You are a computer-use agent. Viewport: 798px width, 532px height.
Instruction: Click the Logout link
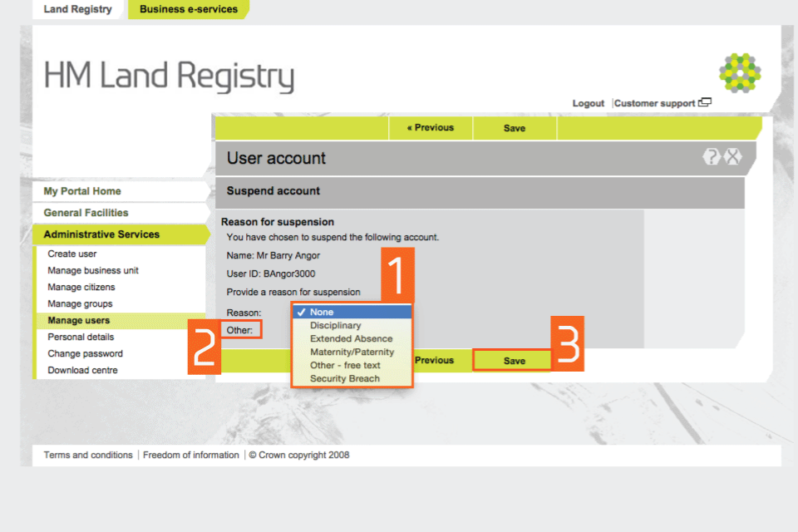pyautogui.click(x=588, y=103)
